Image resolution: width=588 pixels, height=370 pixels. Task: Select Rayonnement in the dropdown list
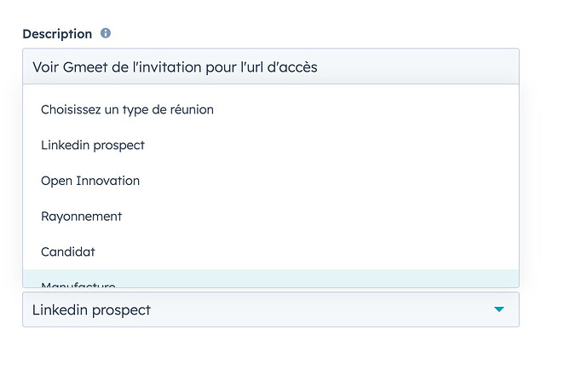[271, 217]
